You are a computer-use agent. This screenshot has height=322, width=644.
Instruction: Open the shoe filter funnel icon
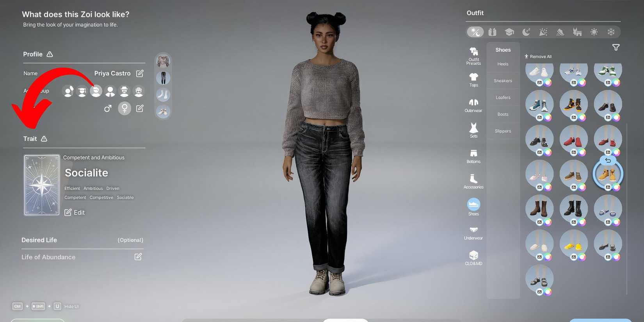pos(616,48)
